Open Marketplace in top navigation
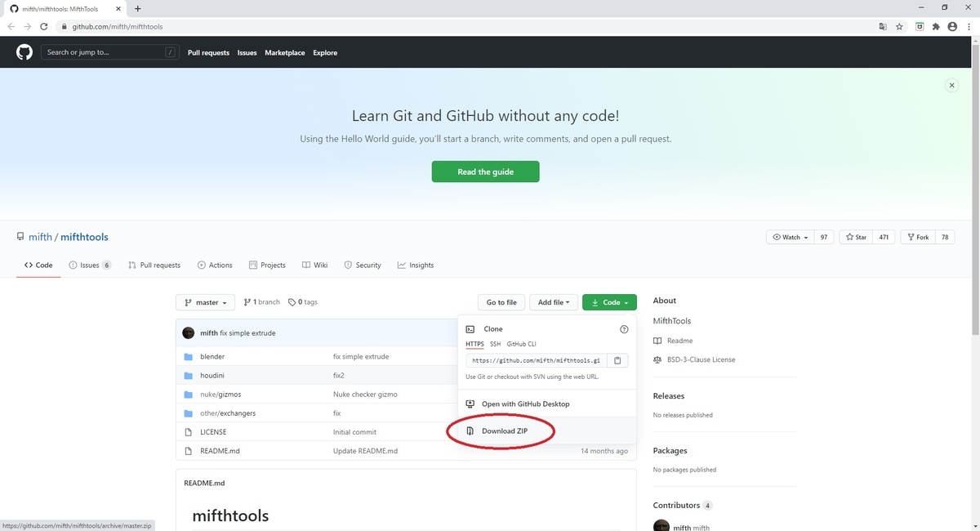 285,52
